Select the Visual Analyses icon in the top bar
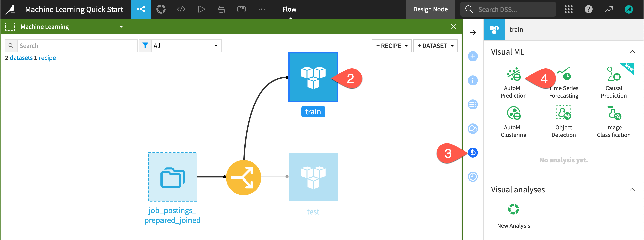Viewport: 644px width, 240px height. click(x=161, y=9)
